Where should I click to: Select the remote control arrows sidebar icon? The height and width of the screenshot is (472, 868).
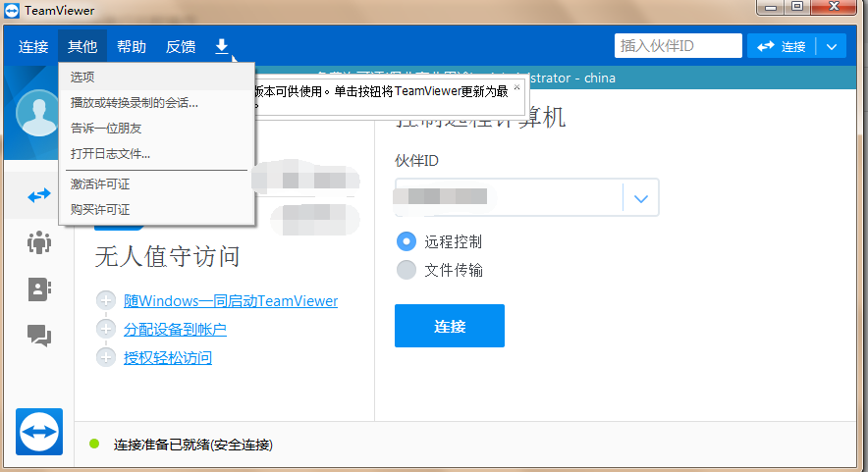coord(38,195)
